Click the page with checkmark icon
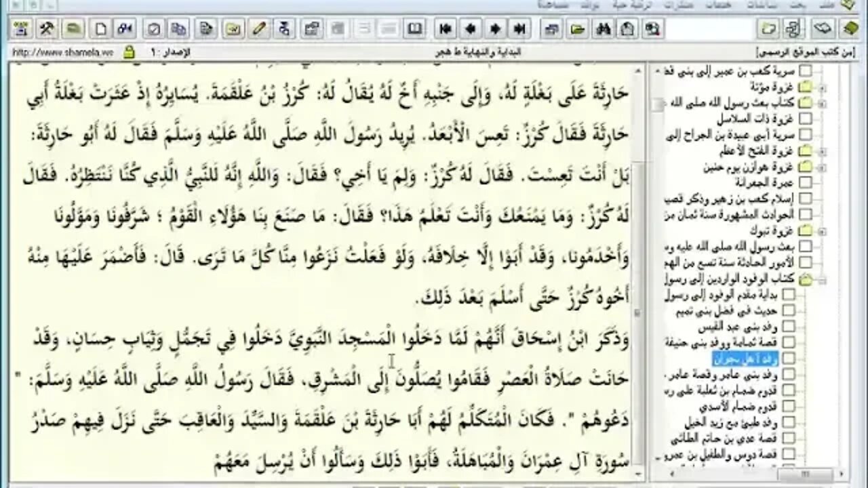Image resolution: width=868 pixels, height=488 pixels. click(x=155, y=28)
